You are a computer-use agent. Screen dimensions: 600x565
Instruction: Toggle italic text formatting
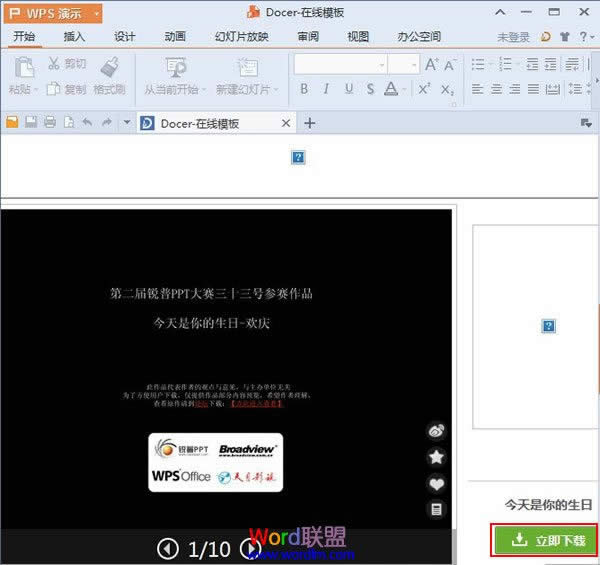326,89
